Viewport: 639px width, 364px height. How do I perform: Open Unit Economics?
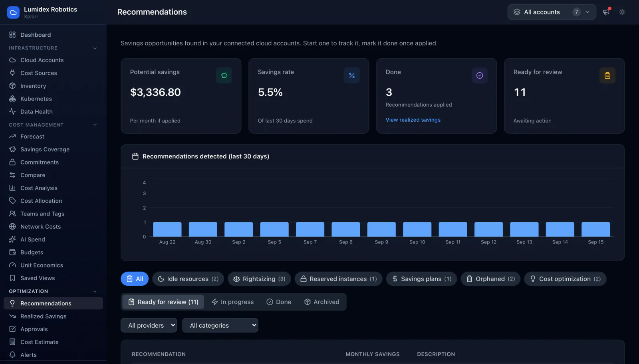pos(53,265)
